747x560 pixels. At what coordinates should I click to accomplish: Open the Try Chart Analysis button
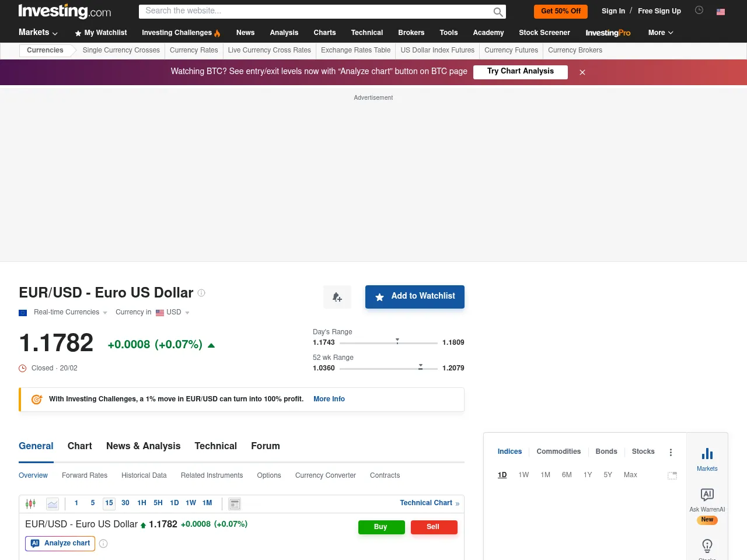coord(520,71)
